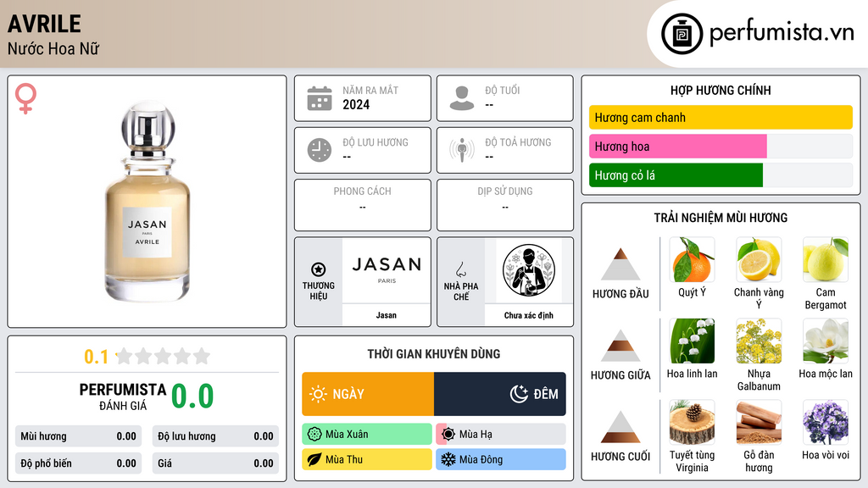The height and width of the screenshot is (488, 868).
Task: Open the Nhựa Galbanum note image
Action: [x=759, y=341]
